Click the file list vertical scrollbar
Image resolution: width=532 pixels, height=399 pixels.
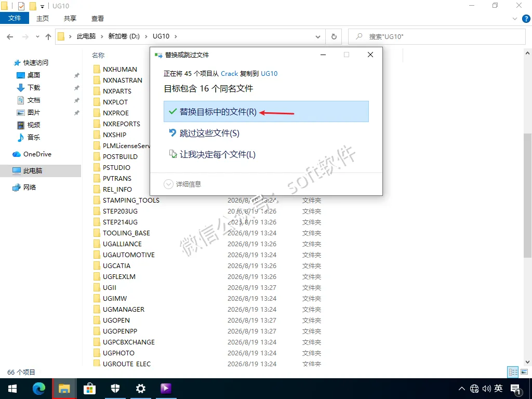point(527,195)
